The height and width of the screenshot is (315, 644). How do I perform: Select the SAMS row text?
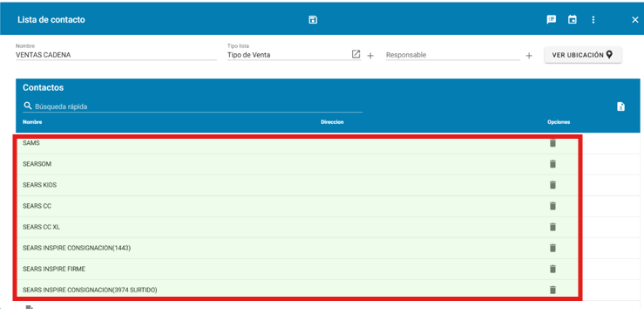coord(31,143)
